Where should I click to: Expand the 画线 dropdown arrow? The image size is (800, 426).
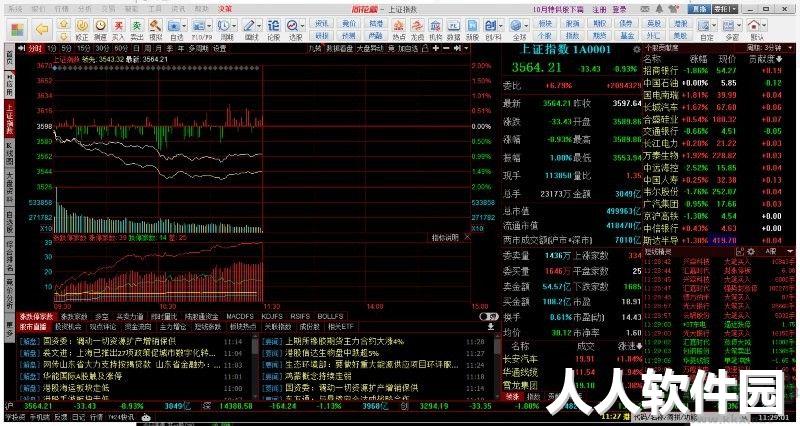pyautogui.click(x=259, y=25)
